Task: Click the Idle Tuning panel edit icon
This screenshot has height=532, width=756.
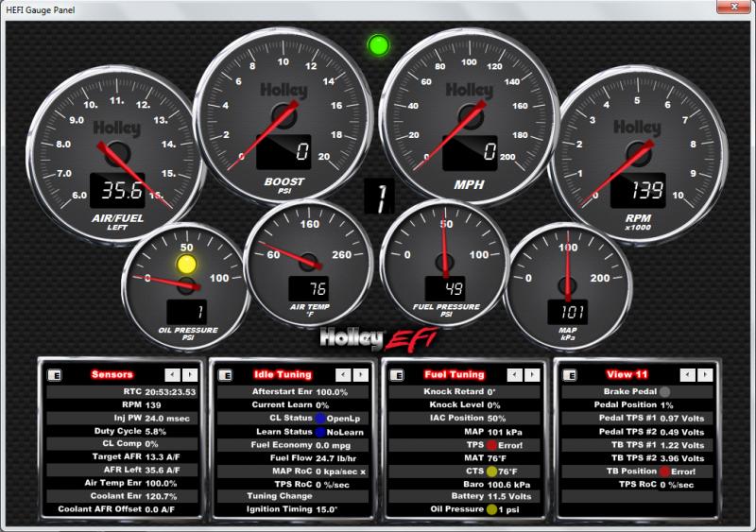Action: [x=225, y=375]
